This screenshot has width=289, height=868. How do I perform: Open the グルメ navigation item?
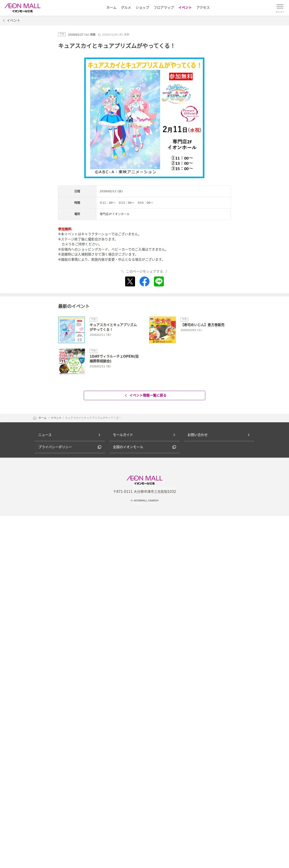[126, 8]
